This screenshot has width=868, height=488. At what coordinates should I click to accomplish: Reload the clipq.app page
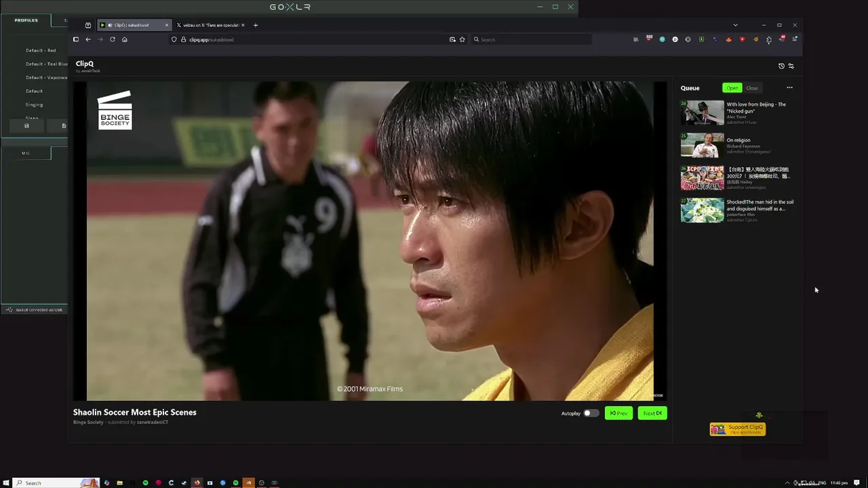click(x=113, y=39)
